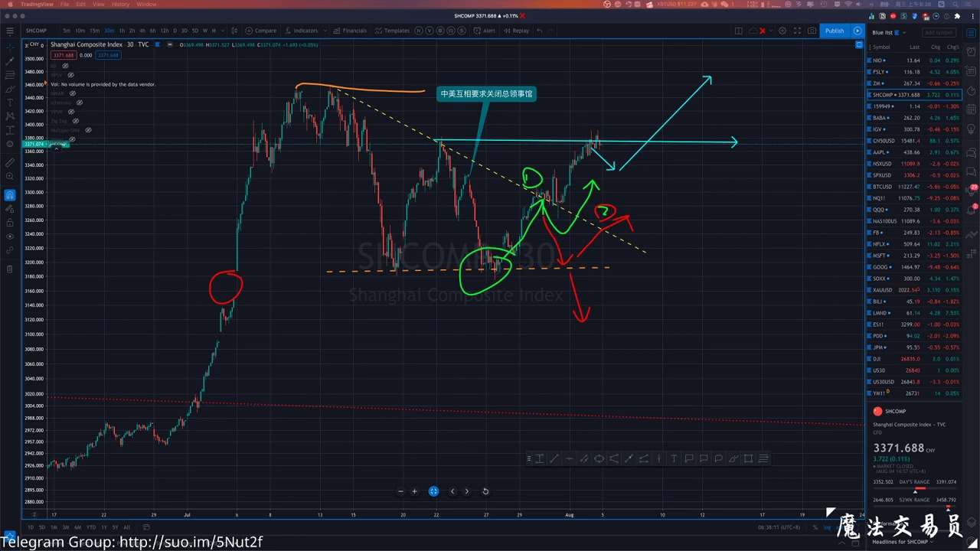This screenshot has width=980, height=551.
Task: Open the hamburger main menu icon
Action: point(9,31)
